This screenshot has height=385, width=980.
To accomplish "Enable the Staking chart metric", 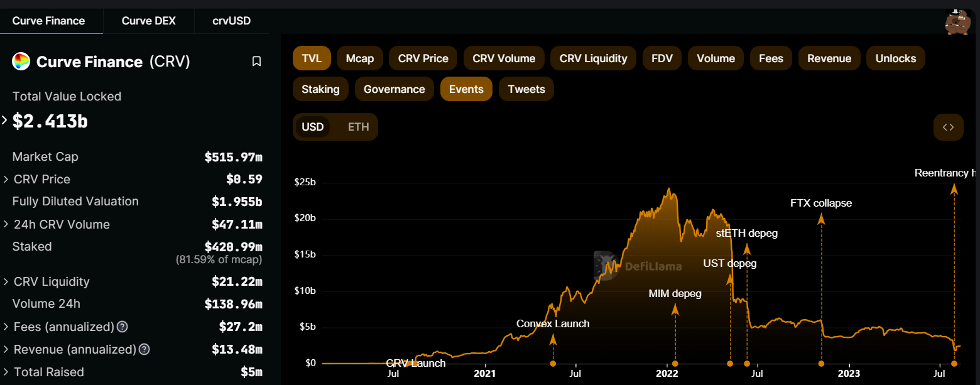I will tap(320, 89).
